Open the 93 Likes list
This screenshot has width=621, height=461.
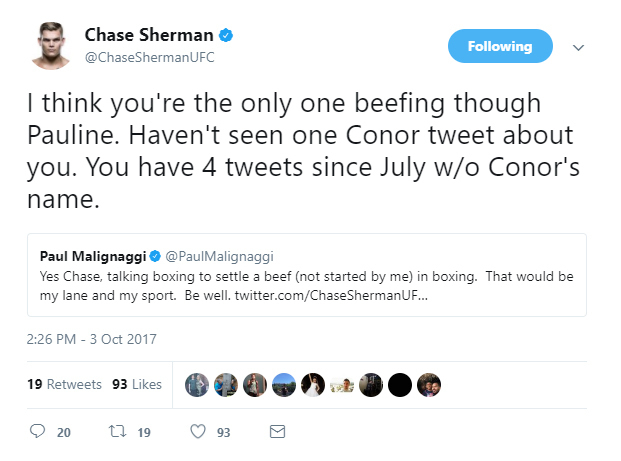point(137,384)
